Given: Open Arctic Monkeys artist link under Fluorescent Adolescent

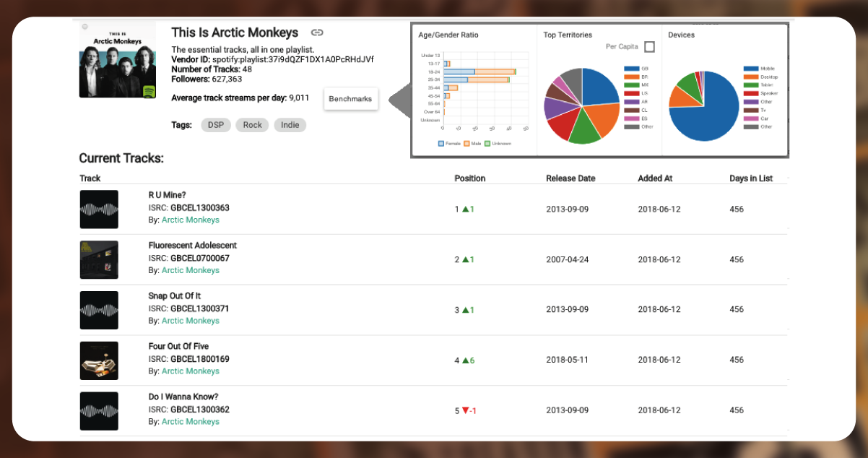Looking at the screenshot, I should (191, 270).
